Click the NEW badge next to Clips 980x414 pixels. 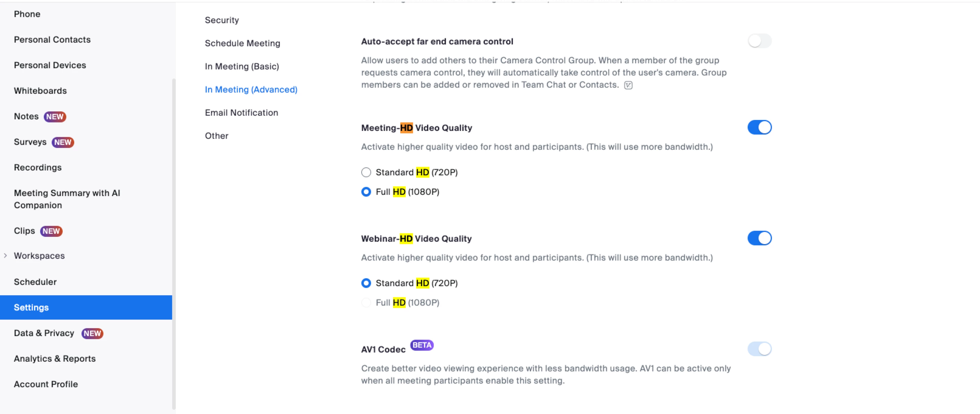pos(51,231)
